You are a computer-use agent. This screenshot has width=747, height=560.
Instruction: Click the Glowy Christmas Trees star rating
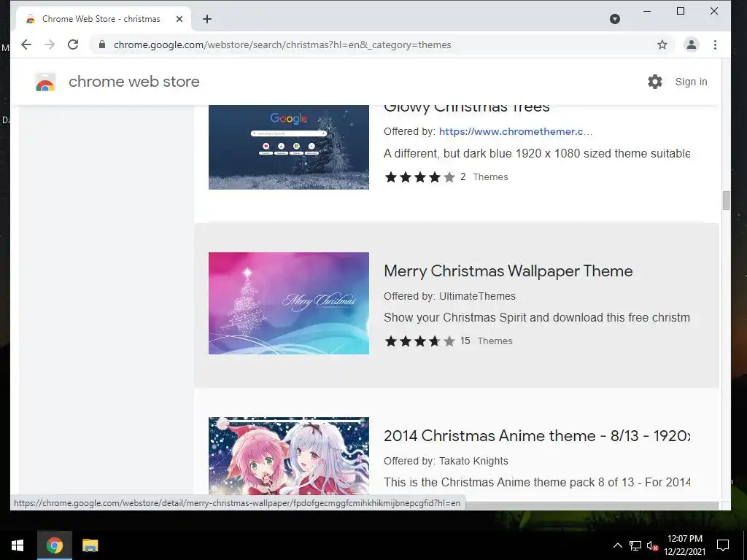[419, 177]
